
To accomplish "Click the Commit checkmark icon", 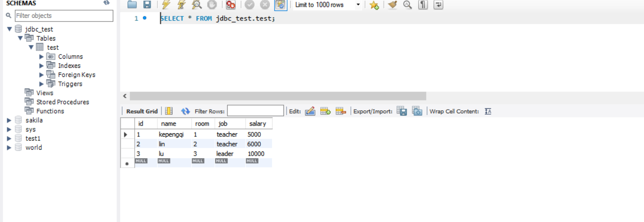I will [249, 5].
